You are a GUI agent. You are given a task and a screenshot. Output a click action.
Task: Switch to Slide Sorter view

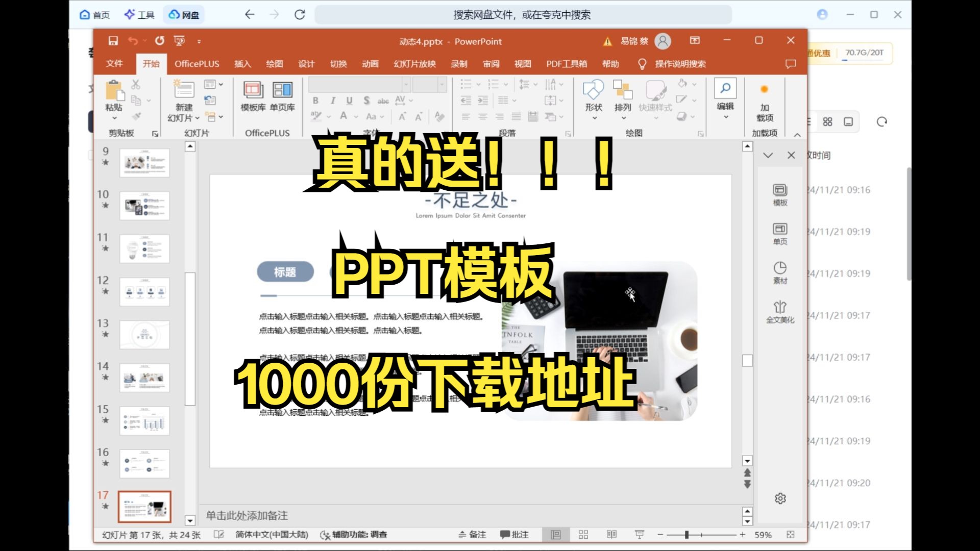click(583, 535)
